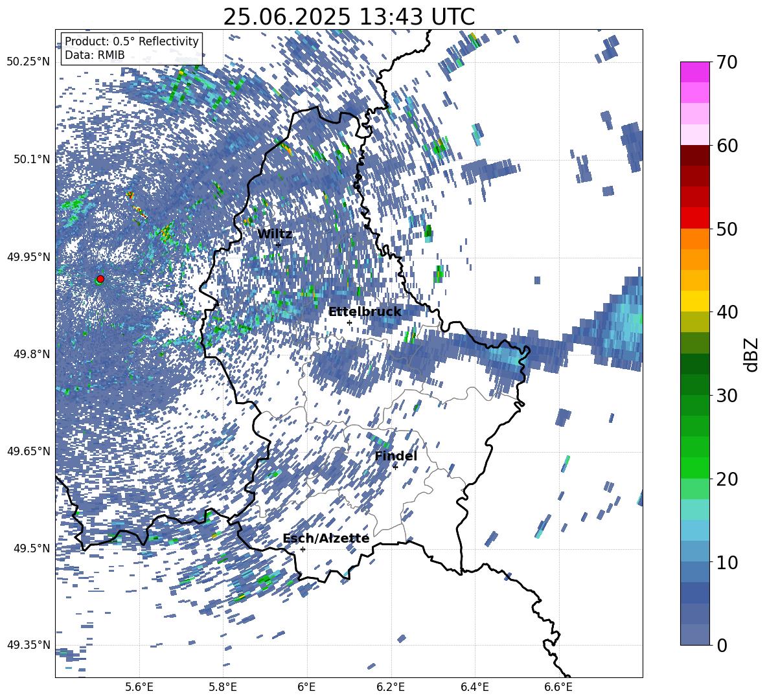Viewport: 767px width, 700px height.
Task: Click the cross marker below Esch/Alzette
Action: 303,549
